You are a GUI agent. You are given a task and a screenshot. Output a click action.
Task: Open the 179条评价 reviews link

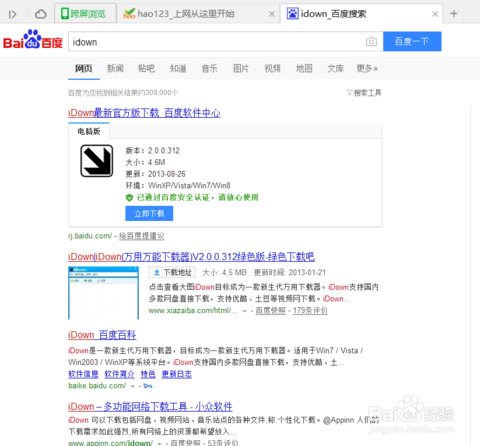310,311
